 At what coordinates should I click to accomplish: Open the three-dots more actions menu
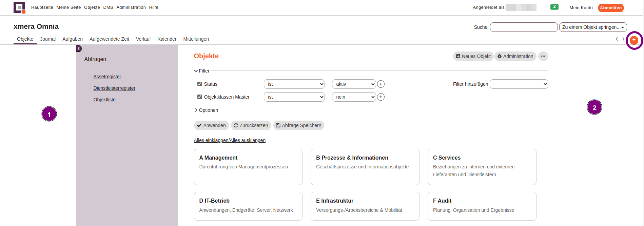543,56
